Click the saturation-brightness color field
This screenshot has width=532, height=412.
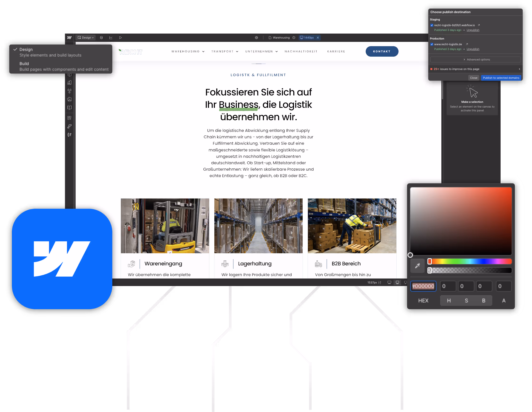(461, 221)
